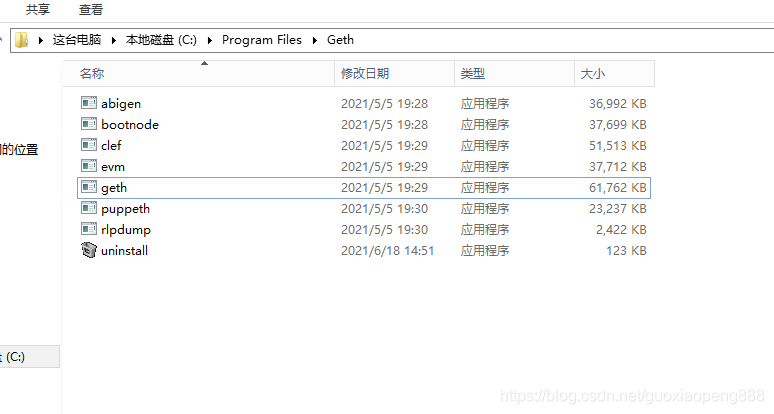Select the bootnode application icon
774x414 pixels.
click(89, 124)
